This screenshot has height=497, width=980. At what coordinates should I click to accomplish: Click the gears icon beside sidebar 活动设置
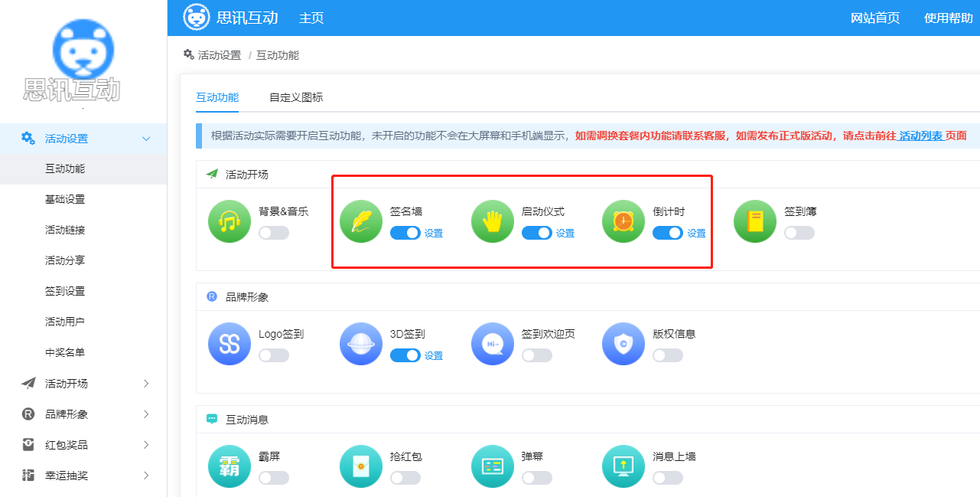(x=28, y=138)
